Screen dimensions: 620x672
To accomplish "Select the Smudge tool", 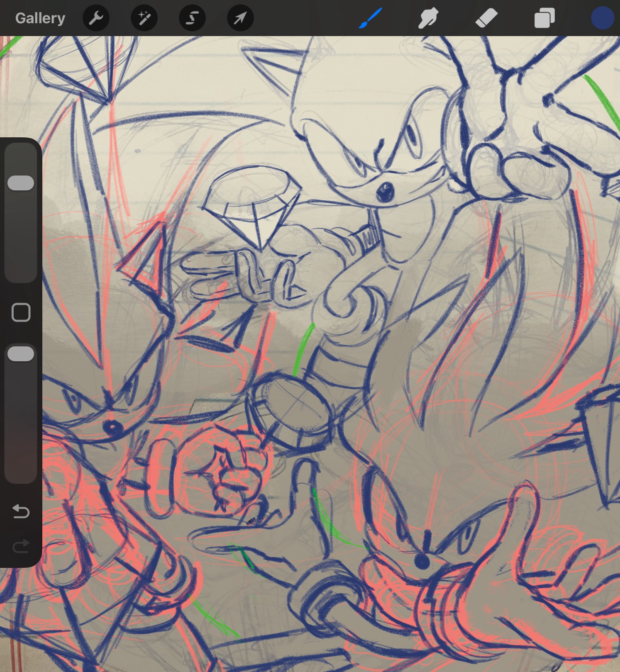I will 428,18.
